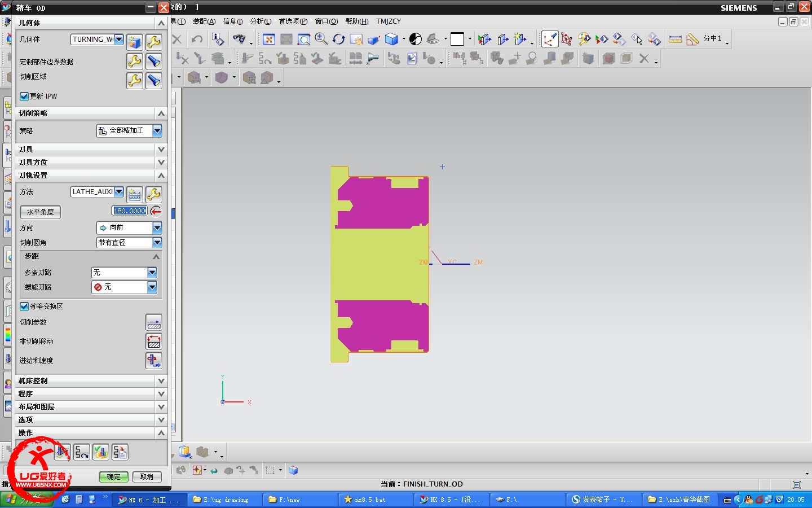Select the Pan hand icon
Image resolution: width=812 pixels, height=508 pixels.
[x=356, y=40]
